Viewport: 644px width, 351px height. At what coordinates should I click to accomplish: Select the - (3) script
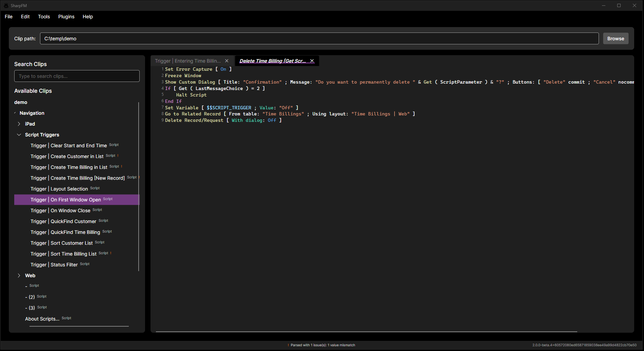point(77,308)
